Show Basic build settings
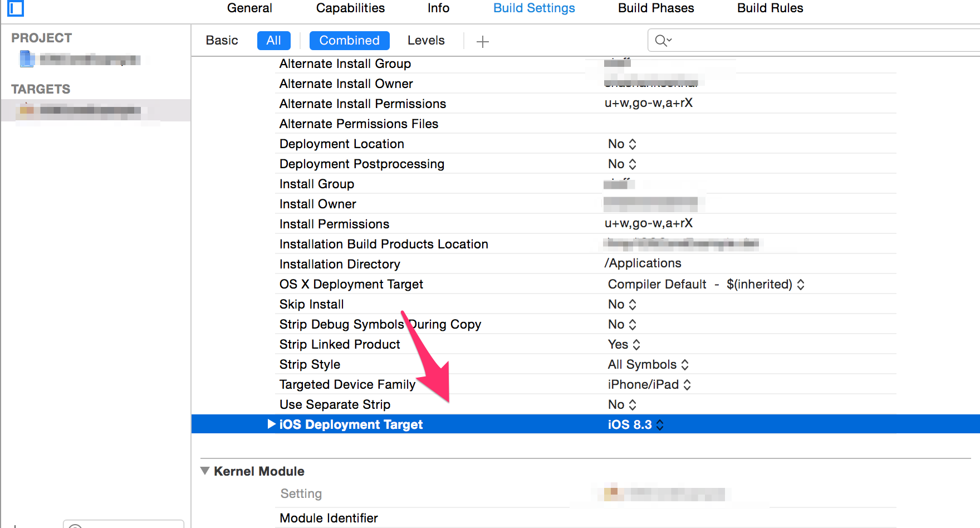980x528 pixels. (222, 41)
